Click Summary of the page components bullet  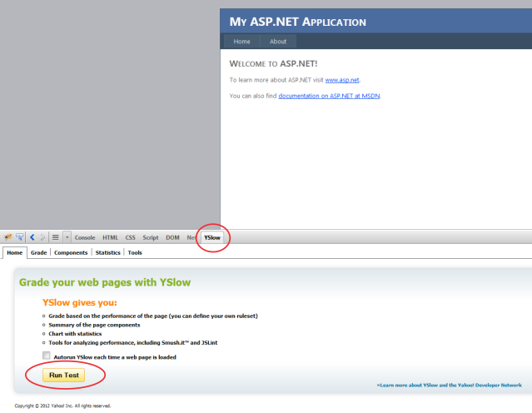[94, 325]
